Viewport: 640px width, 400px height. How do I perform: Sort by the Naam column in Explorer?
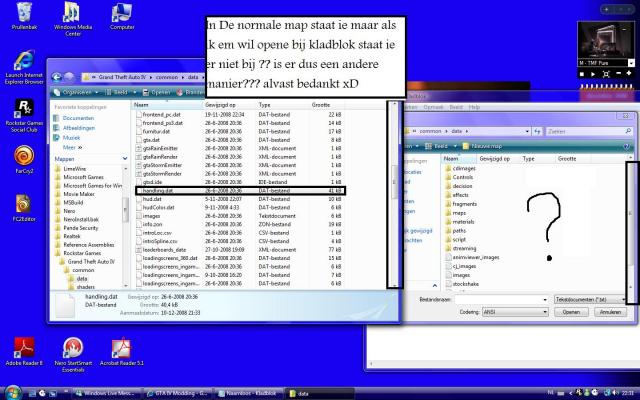click(x=168, y=105)
